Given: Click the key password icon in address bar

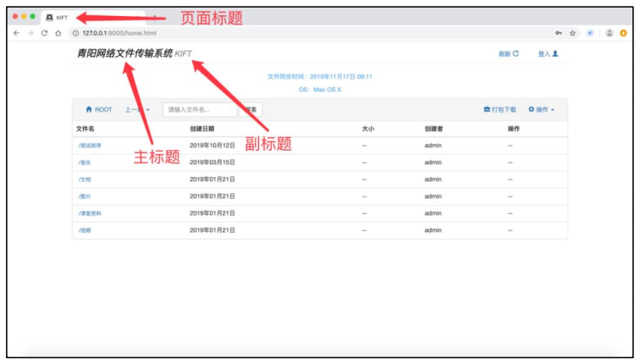Looking at the screenshot, I should pyautogui.click(x=558, y=33).
